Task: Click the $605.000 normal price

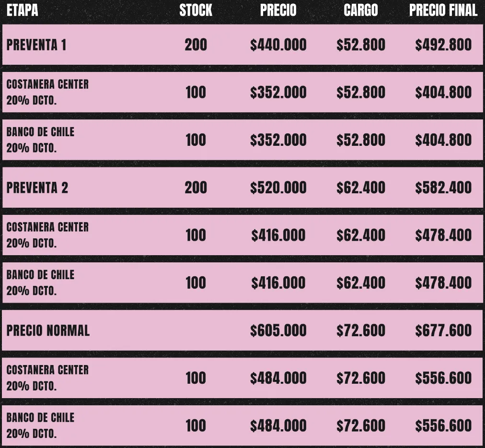Action: (x=278, y=330)
